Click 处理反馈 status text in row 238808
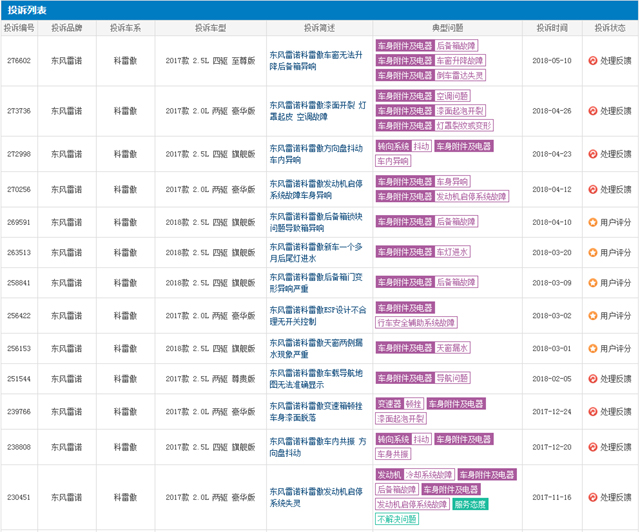The width and height of the screenshot is (640, 532). click(x=616, y=447)
